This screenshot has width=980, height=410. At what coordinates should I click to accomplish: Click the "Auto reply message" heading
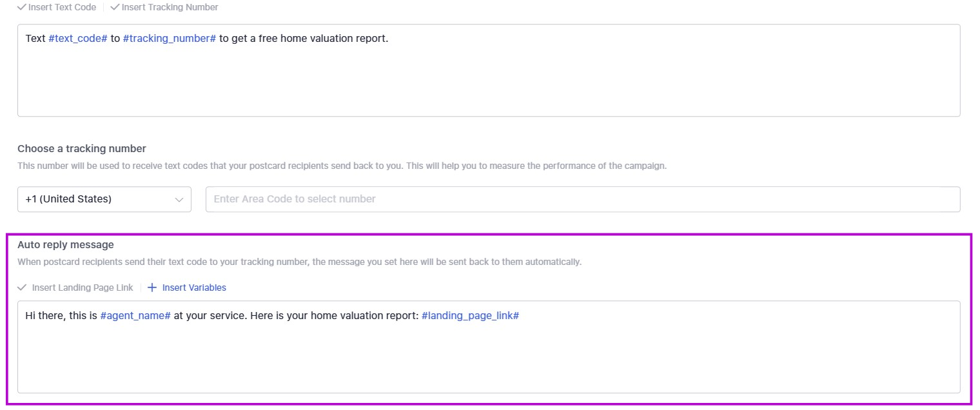[66, 245]
